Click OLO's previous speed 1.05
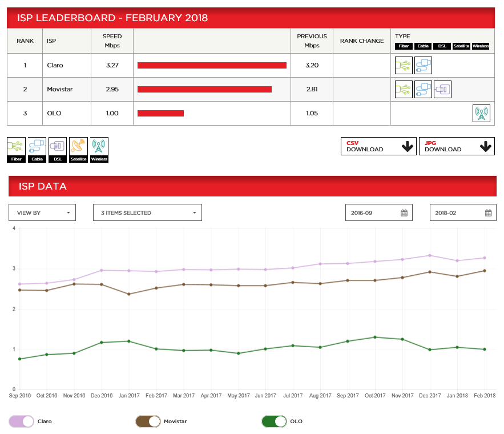The image size is (504, 434). pos(312,113)
